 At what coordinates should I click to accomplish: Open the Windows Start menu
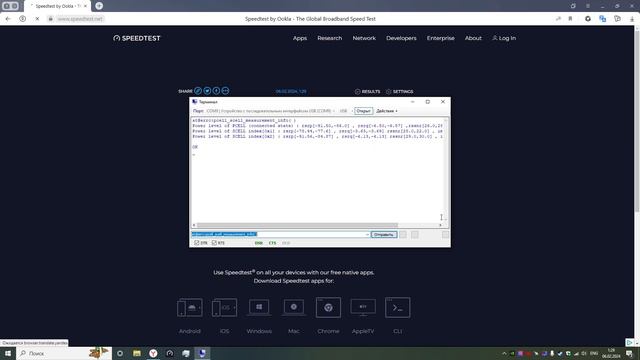8,353
